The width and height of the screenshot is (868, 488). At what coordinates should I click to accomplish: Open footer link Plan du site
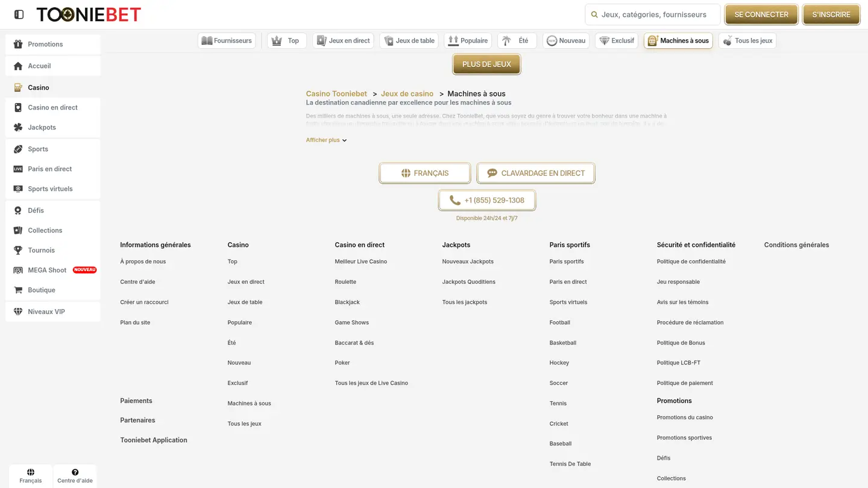click(135, 322)
